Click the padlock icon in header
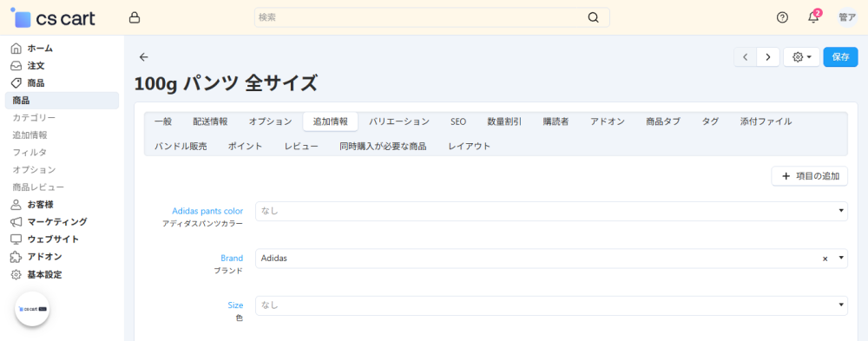868x341 pixels. pyautogui.click(x=134, y=17)
